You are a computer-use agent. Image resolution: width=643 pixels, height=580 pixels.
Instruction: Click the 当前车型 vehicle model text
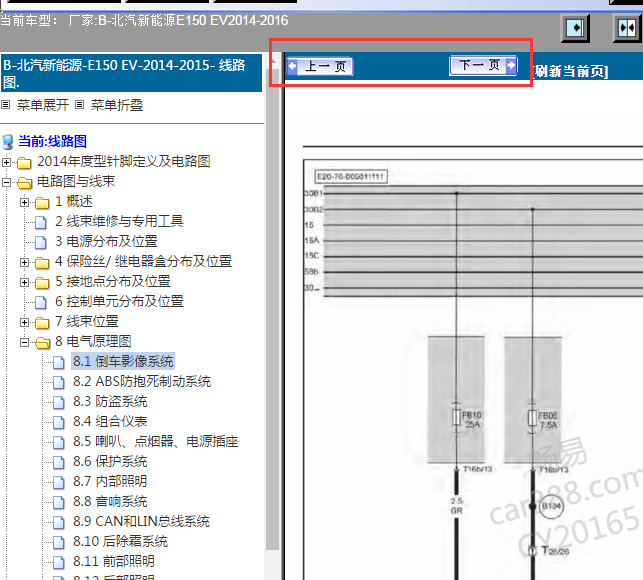144,21
